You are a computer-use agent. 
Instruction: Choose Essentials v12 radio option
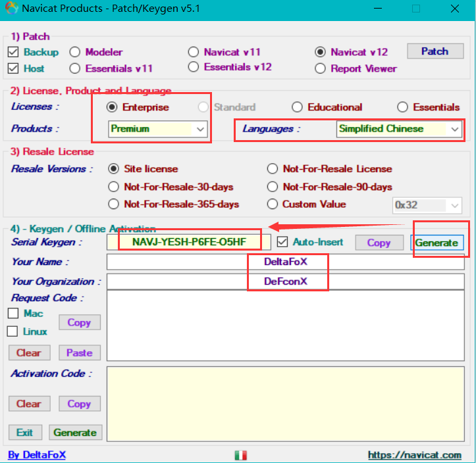[x=194, y=66]
